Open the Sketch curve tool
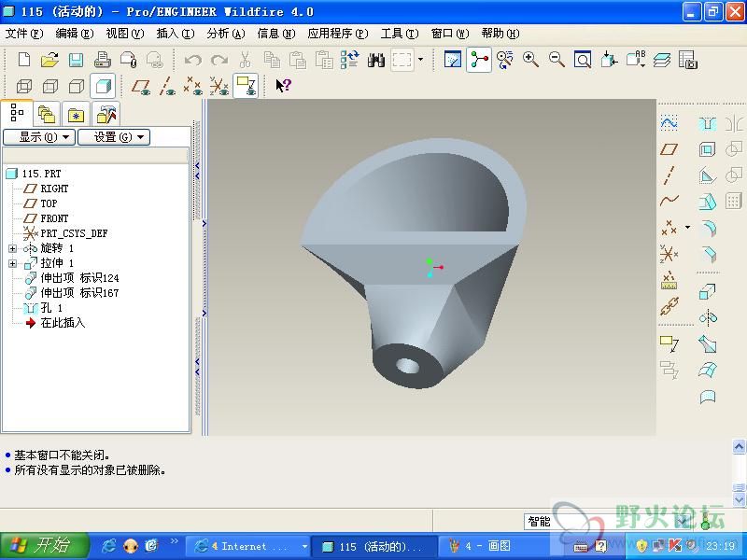Image resolution: width=747 pixels, height=560 pixels. pyautogui.click(x=669, y=123)
